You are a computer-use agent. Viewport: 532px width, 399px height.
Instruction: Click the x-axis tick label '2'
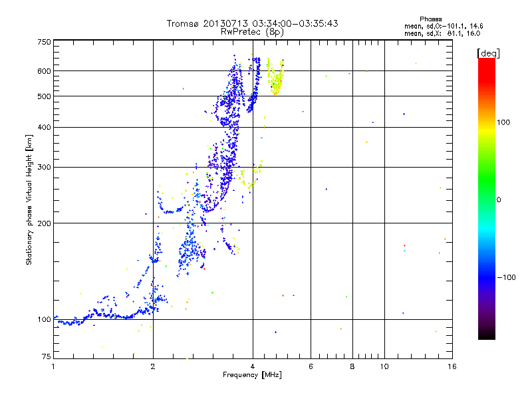click(x=153, y=366)
